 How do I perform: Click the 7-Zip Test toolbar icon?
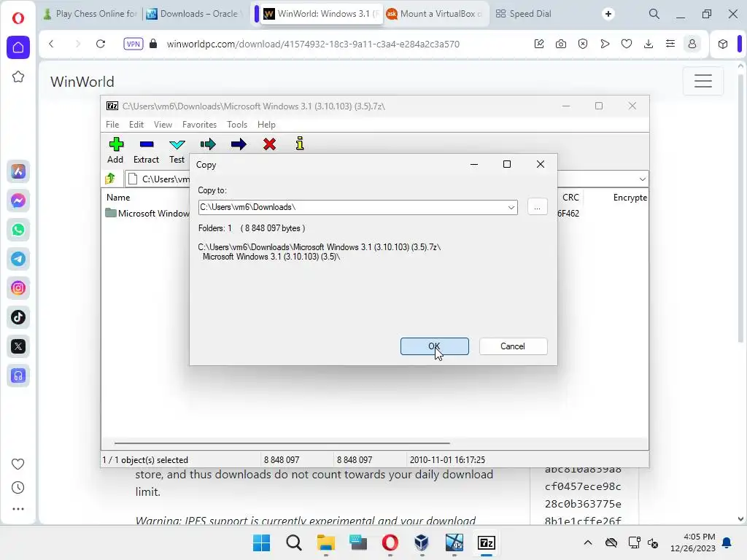[177, 144]
